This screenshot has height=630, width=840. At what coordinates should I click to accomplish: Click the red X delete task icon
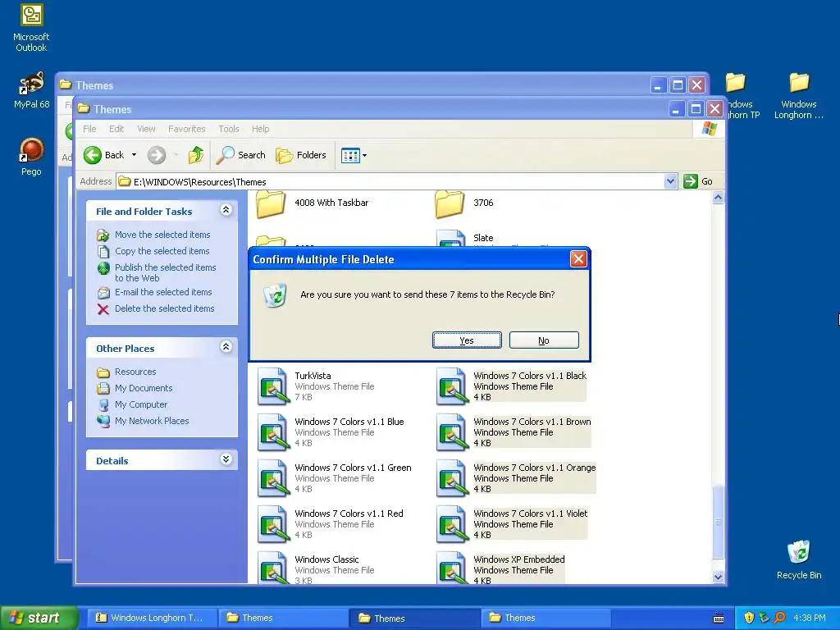pos(103,309)
